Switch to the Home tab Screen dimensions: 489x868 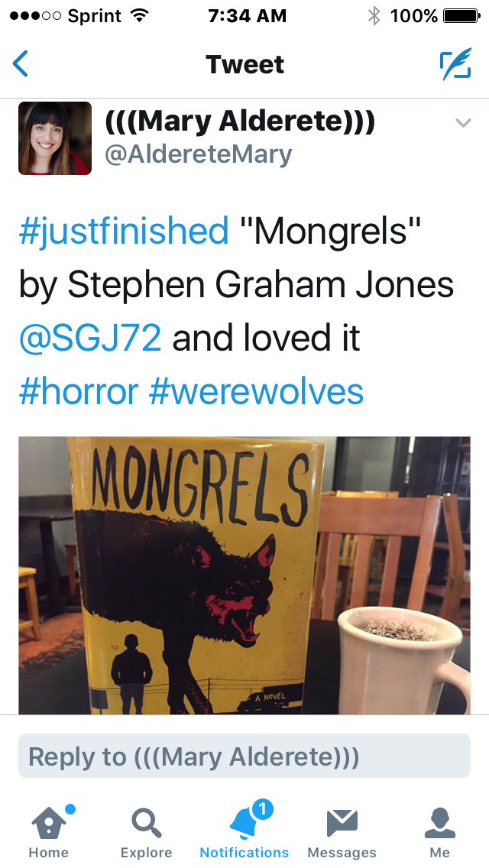(49, 831)
